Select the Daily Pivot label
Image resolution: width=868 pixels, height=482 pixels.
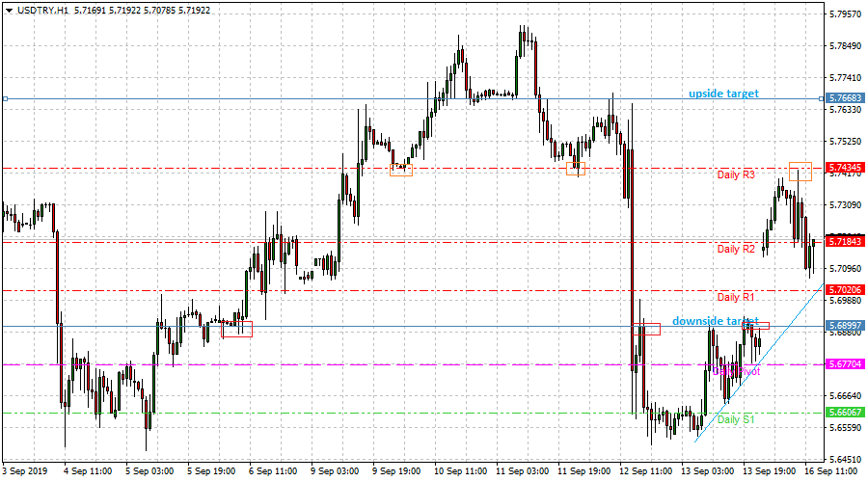click(736, 371)
